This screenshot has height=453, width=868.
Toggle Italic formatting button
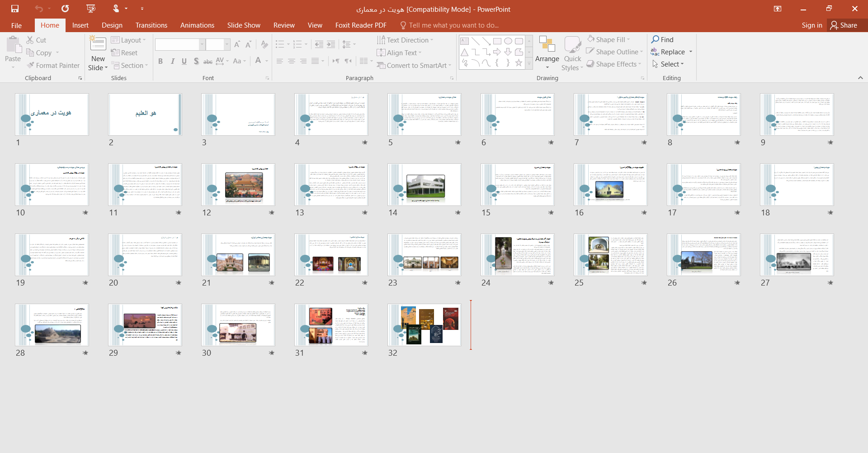click(x=172, y=61)
